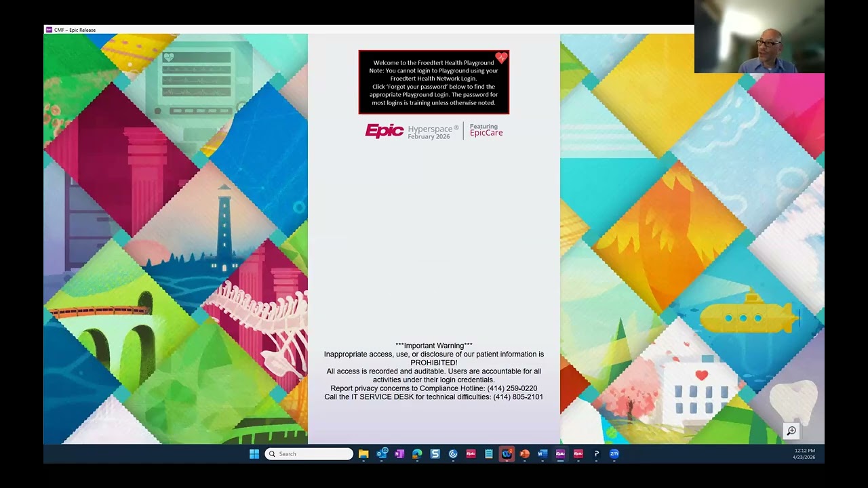Switch to Word on the taskbar
The image size is (868, 488).
point(542,454)
